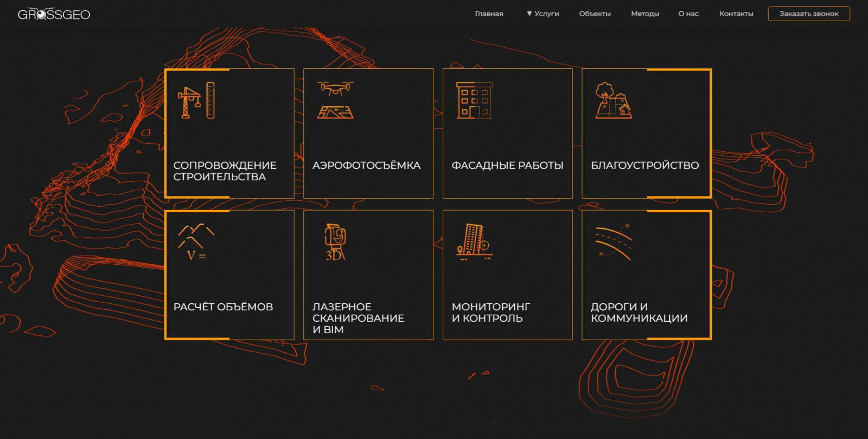
Task: Open the Объекты menu item
Action: pos(595,14)
